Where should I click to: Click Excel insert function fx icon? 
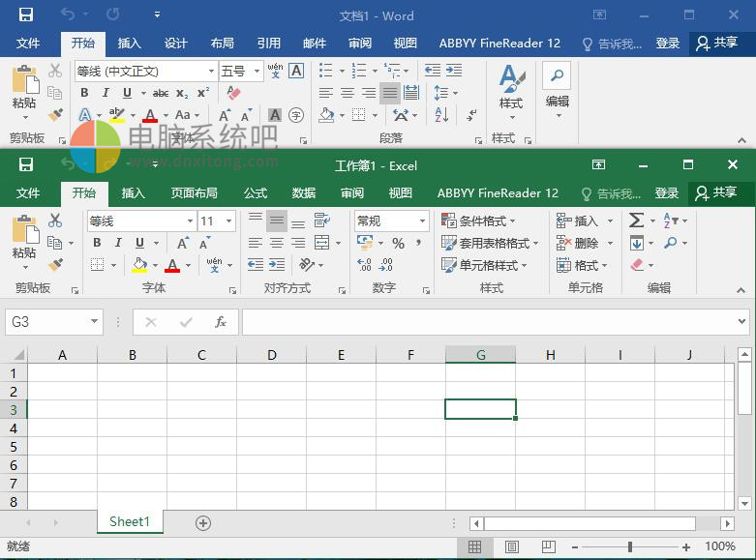[221, 321]
